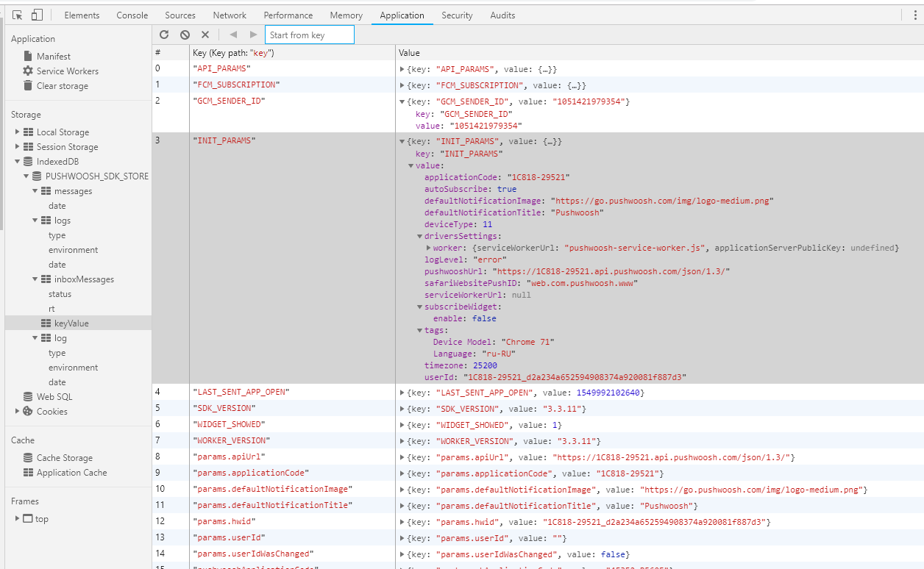The height and width of the screenshot is (569, 924).
Task: Show next page with forward arrow
Action: [254, 35]
